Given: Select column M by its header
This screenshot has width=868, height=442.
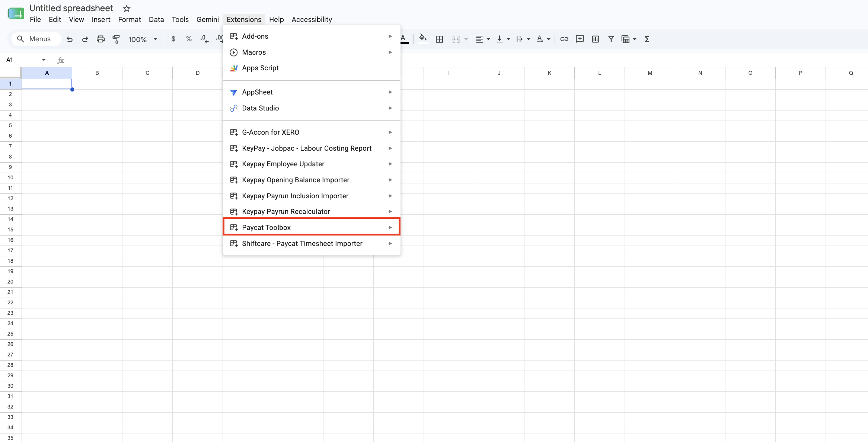Looking at the screenshot, I should [x=650, y=73].
